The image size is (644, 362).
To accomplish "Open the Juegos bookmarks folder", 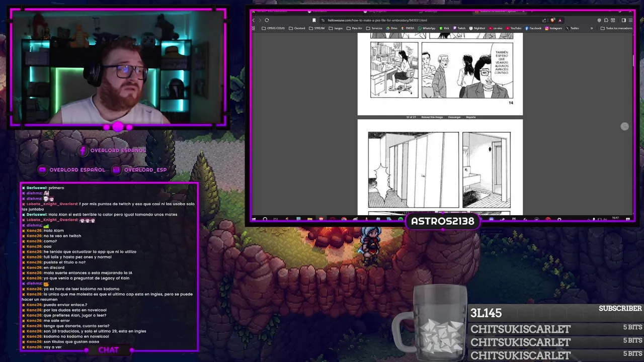I will (x=336, y=28).
